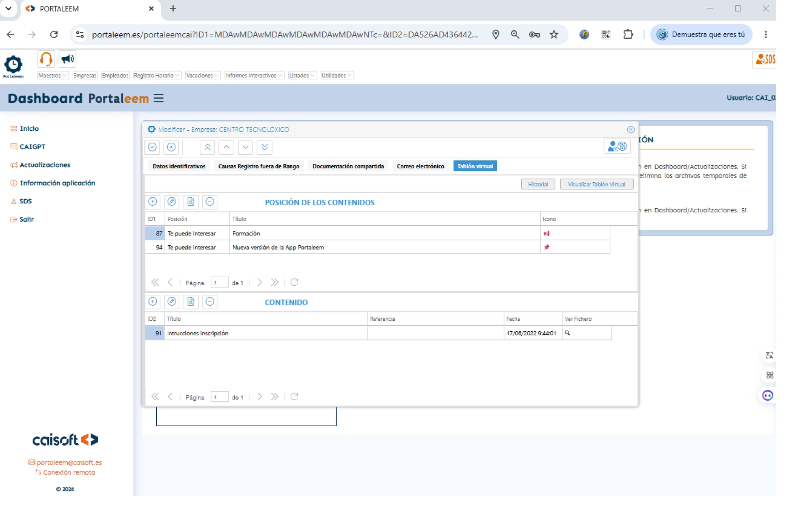Cancel changes with the X circle icon
Viewport: 812px width, 529px height.
pos(171,147)
